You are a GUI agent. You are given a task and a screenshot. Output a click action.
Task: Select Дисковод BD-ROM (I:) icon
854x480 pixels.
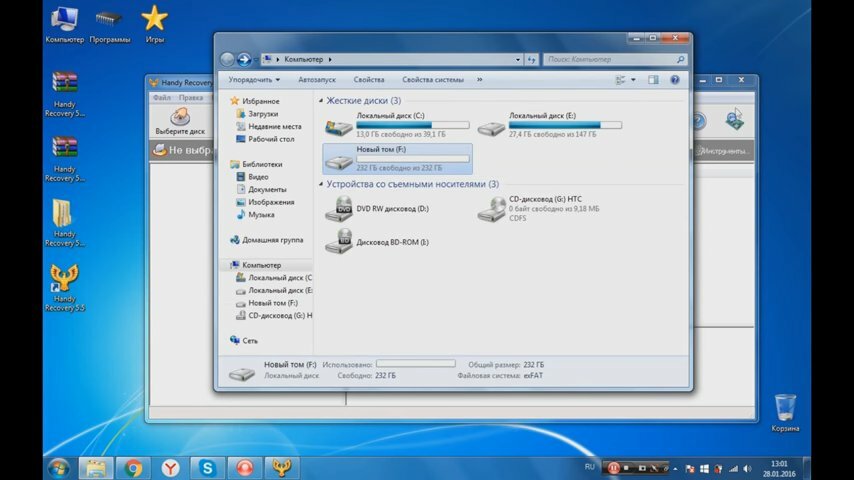338,242
